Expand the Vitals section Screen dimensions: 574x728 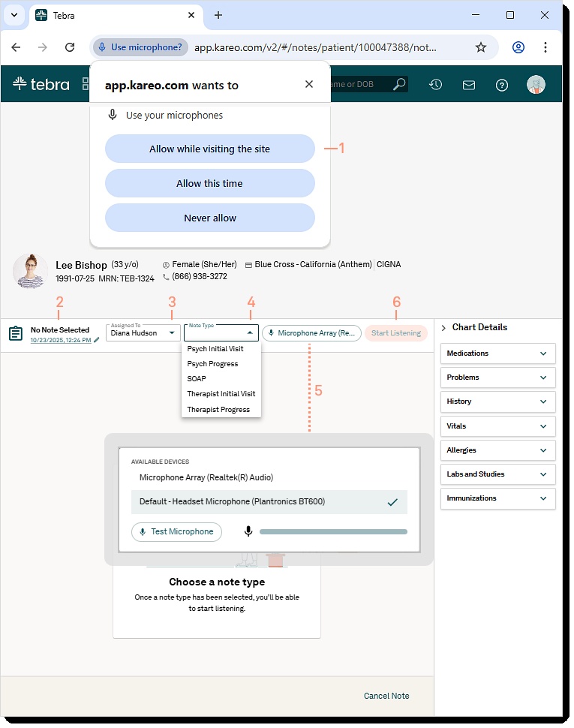click(498, 426)
